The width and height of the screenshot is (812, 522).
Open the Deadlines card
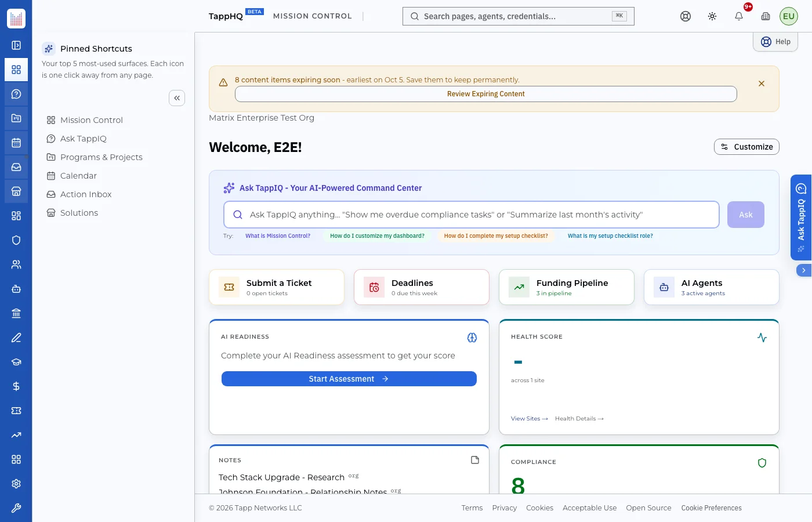(422, 287)
